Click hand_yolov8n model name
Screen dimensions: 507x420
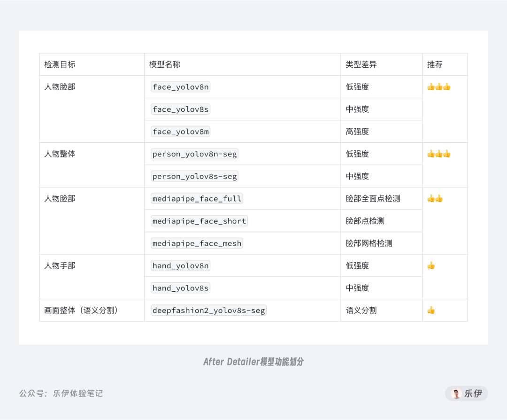180,265
